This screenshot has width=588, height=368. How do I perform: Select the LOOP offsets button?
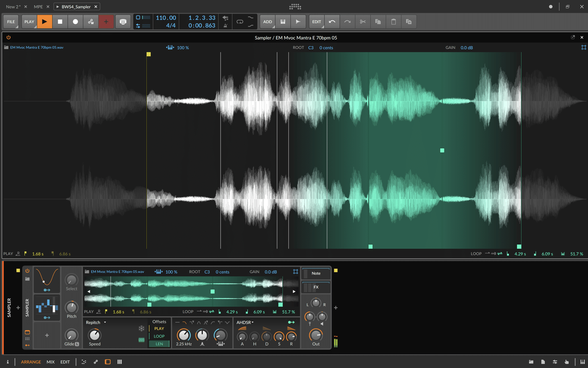point(159,336)
